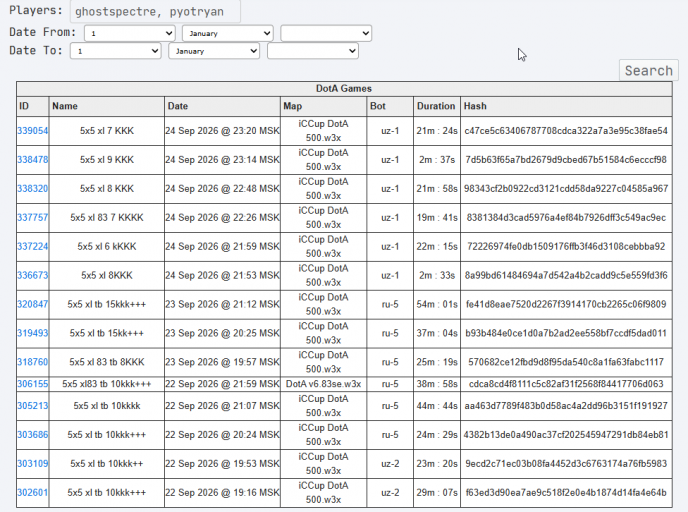Open the Date From day dropdown
The height and width of the screenshot is (512, 688).
tap(130, 33)
